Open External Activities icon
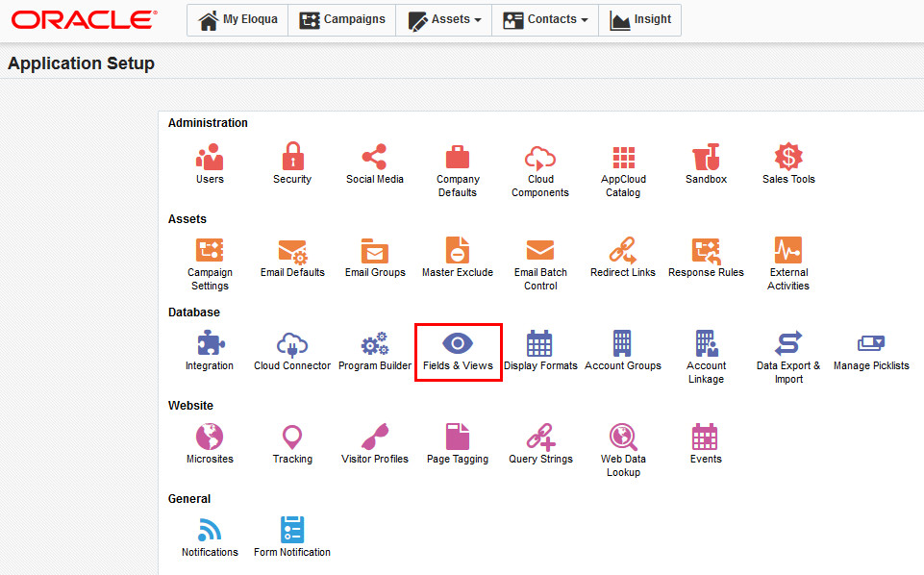The height and width of the screenshot is (575, 924). pyautogui.click(x=788, y=250)
